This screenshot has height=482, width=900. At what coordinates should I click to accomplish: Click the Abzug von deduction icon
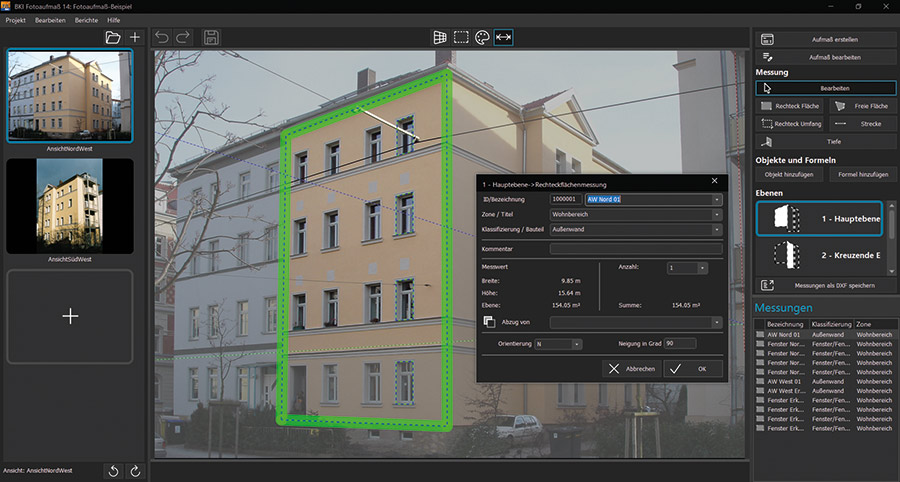tap(489, 322)
